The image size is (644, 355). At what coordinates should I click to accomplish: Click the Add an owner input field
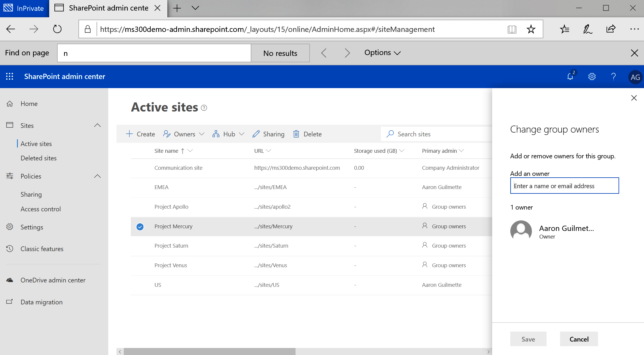(x=564, y=186)
